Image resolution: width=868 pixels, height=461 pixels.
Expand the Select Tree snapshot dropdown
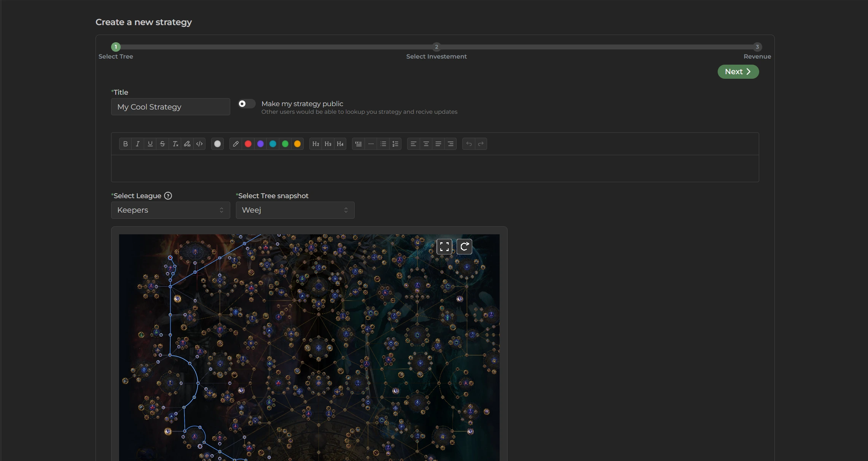pyautogui.click(x=295, y=210)
